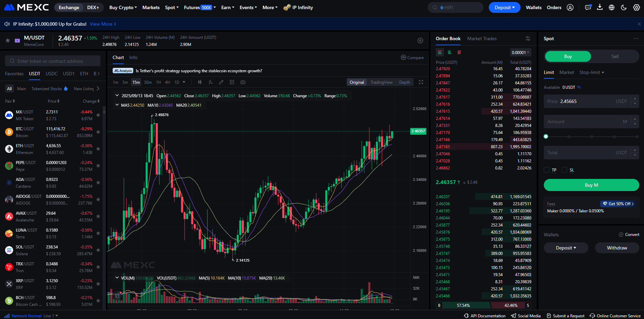Select the Favorites tab
This screenshot has width=644, height=319.
pos(14,74)
